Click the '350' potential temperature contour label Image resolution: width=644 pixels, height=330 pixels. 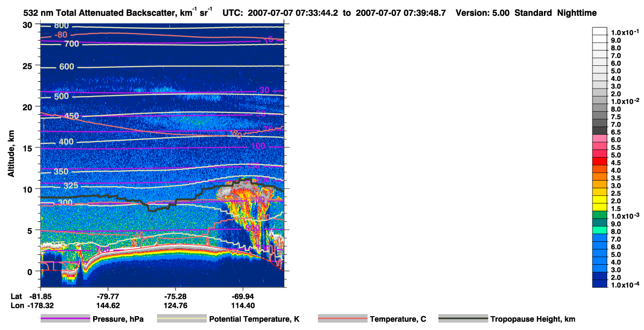coord(61,172)
